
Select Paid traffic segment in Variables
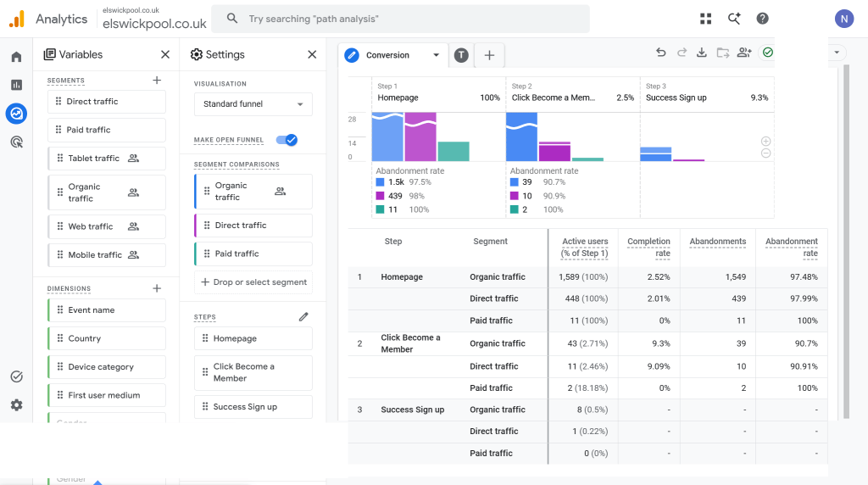click(x=107, y=130)
